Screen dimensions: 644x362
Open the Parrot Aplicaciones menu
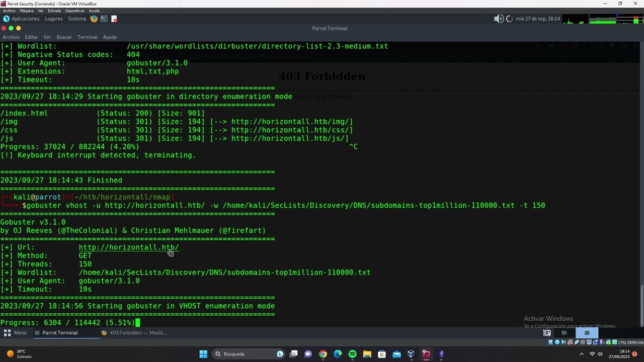pos(22,19)
